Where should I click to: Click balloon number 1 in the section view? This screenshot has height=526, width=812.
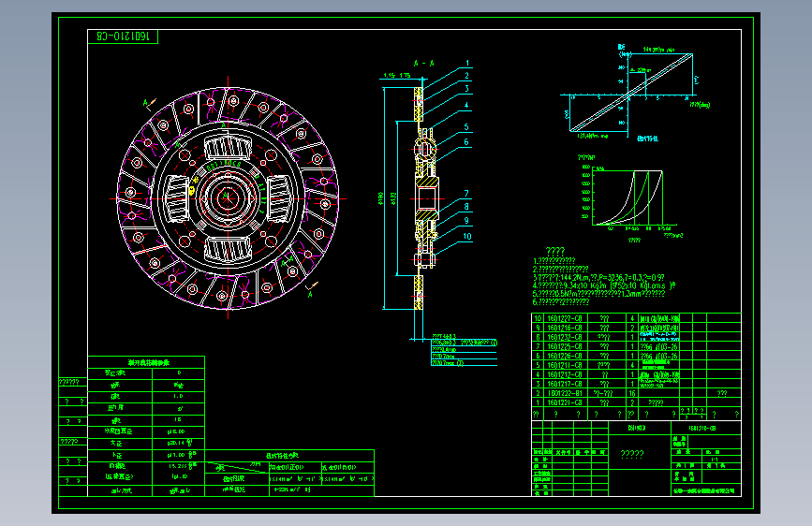(x=467, y=63)
